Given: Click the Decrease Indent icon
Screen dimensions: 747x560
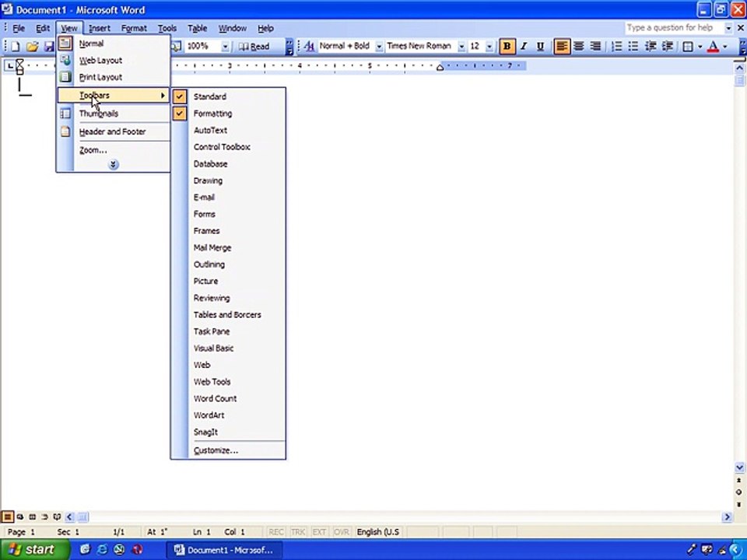Looking at the screenshot, I should [x=651, y=46].
